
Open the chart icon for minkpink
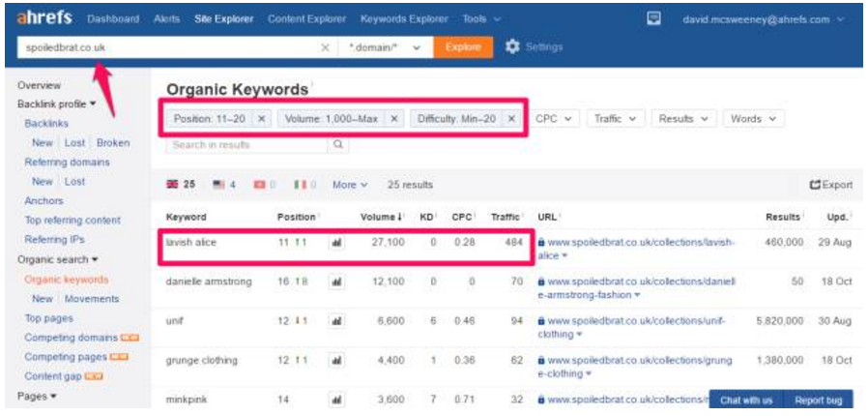coord(336,399)
